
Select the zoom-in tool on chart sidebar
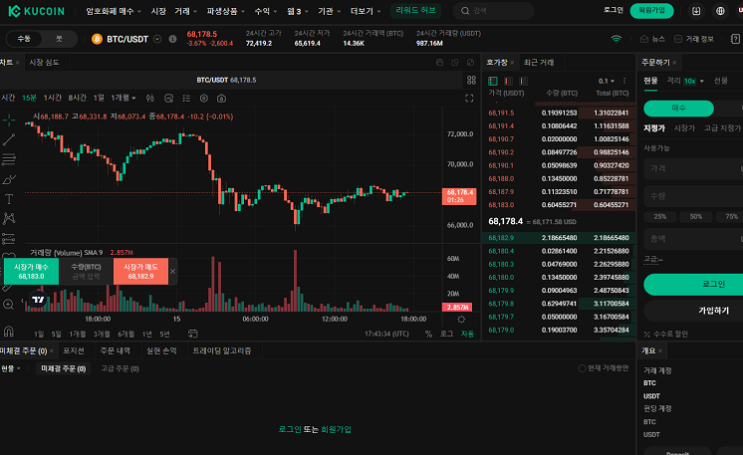(9, 304)
